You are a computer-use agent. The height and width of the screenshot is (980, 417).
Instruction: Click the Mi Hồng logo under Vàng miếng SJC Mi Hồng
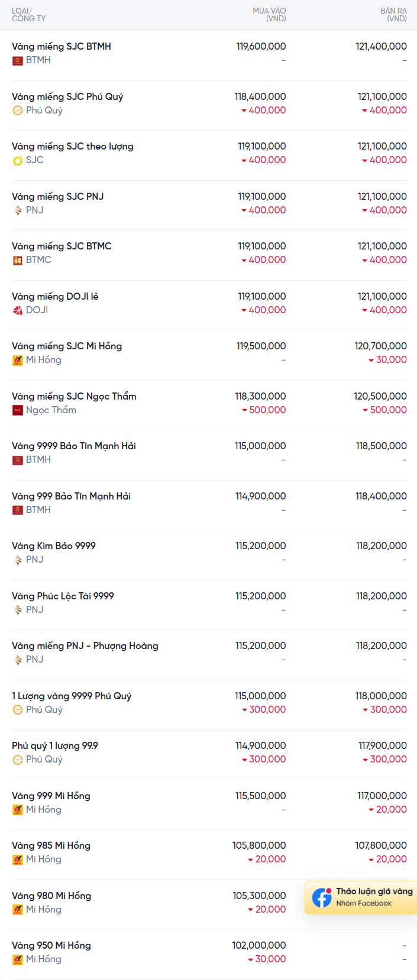tap(18, 360)
